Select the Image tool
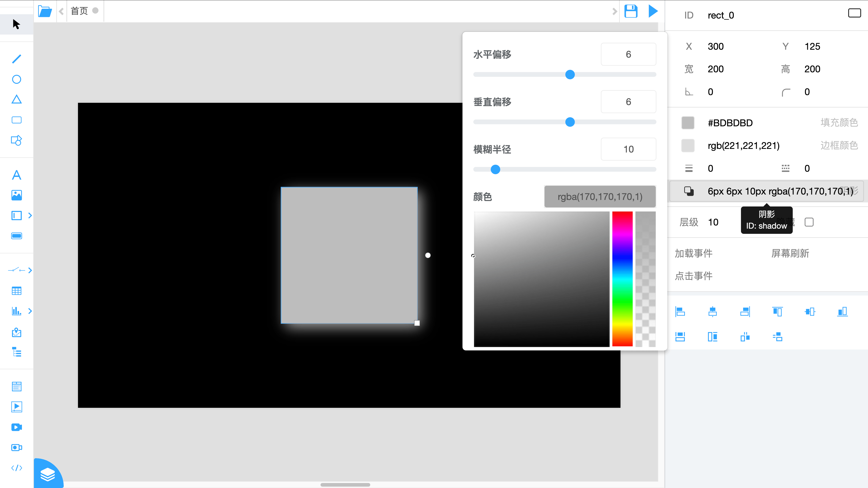The image size is (868, 488). pos(17,195)
